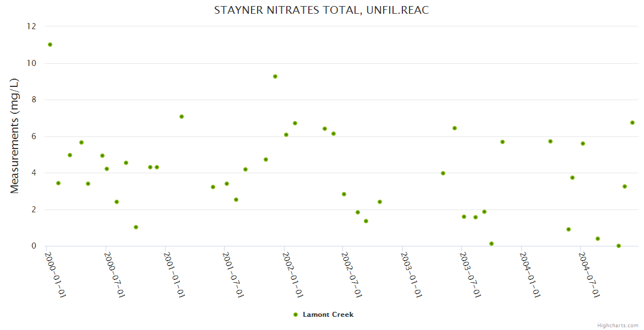Click the chart title STAYNER NITRATES TOTAL
This screenshot has height=330, width=644.
(321, 10)
